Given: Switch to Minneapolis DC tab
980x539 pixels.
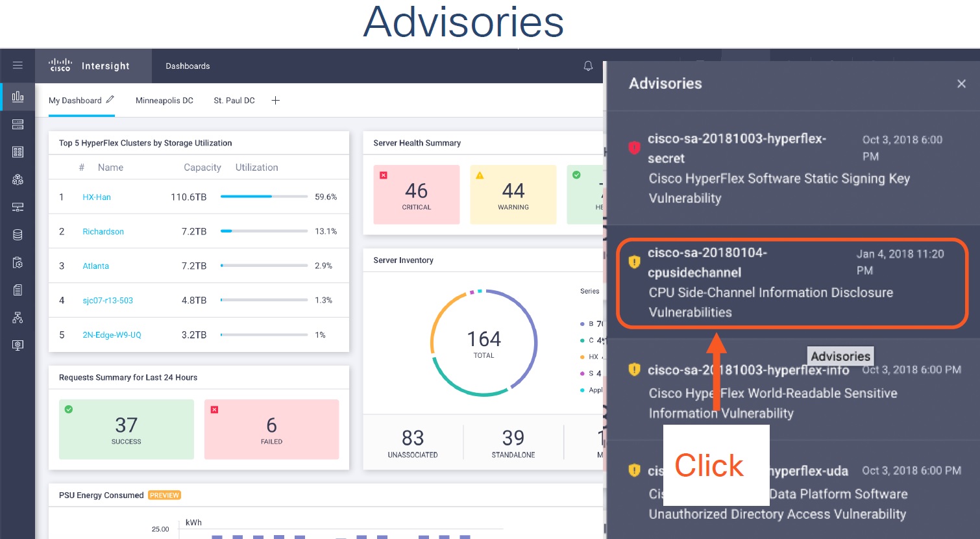Looking at the screenshot, I should pyautogui.click(x=164, y=100).
